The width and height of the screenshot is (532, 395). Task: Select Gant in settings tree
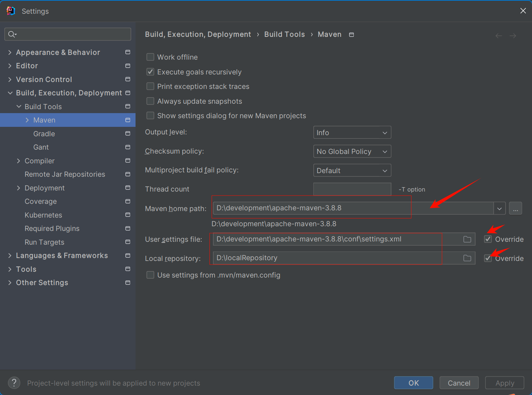coord(41,147)
